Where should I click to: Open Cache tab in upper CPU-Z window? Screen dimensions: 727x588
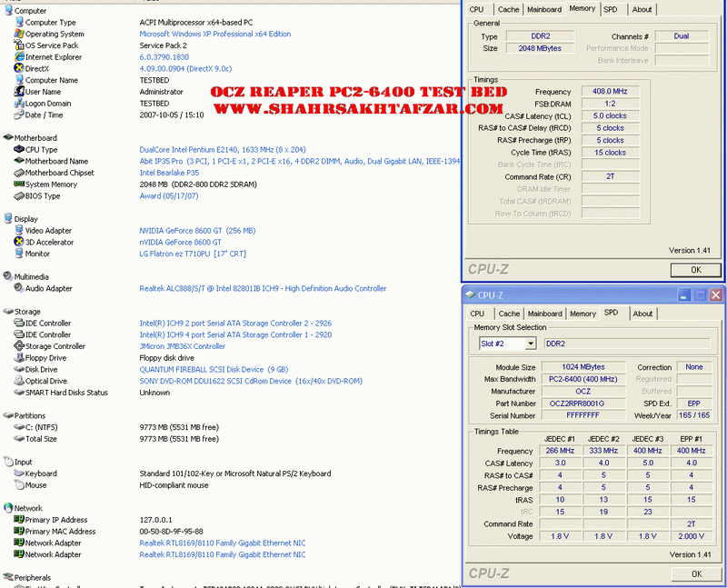point(509,9)
